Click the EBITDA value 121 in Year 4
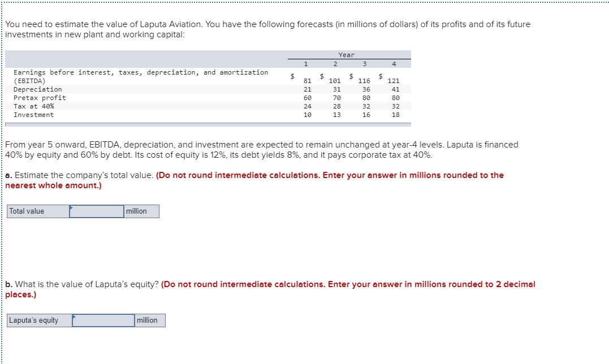The image size is (609, 364). point(394,81)
